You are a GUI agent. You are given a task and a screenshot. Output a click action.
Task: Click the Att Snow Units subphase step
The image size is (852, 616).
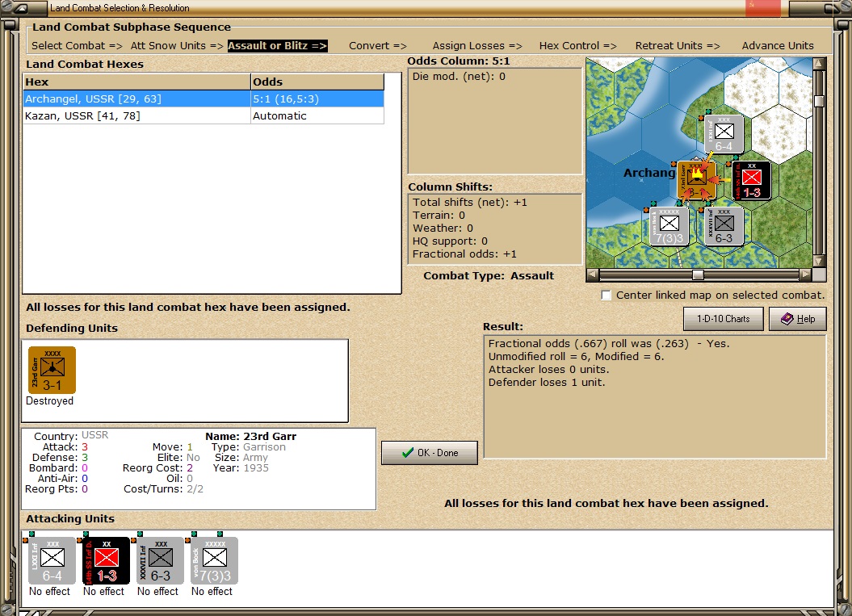click(177, 46)
